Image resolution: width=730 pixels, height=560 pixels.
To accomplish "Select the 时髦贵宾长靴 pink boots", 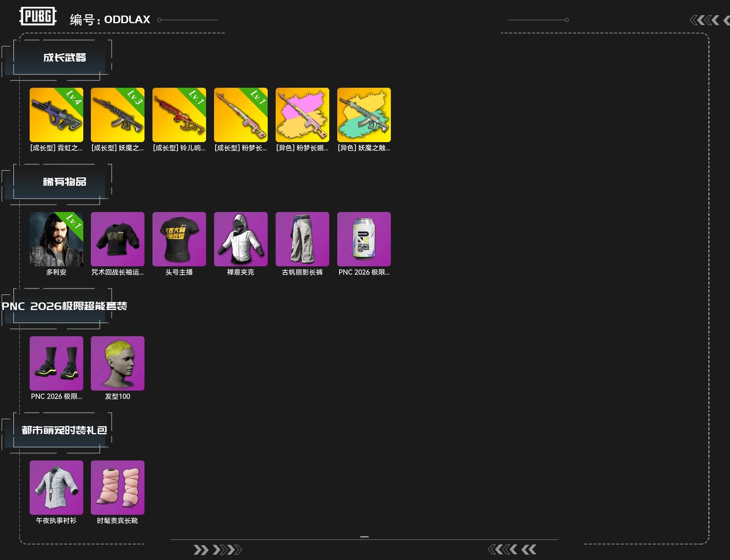I will (117, 487).
